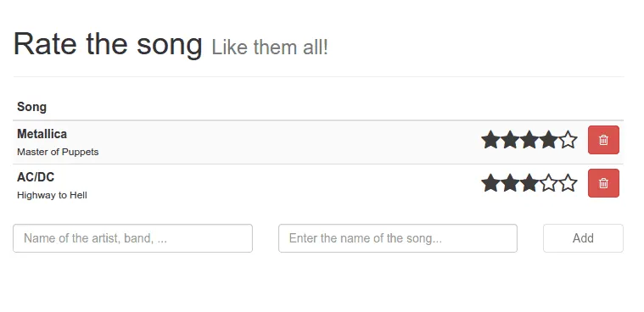This screenshot has width=644, height=312.
Task: Set Metallica rating to two stars
Action: (x=510, y=140)
